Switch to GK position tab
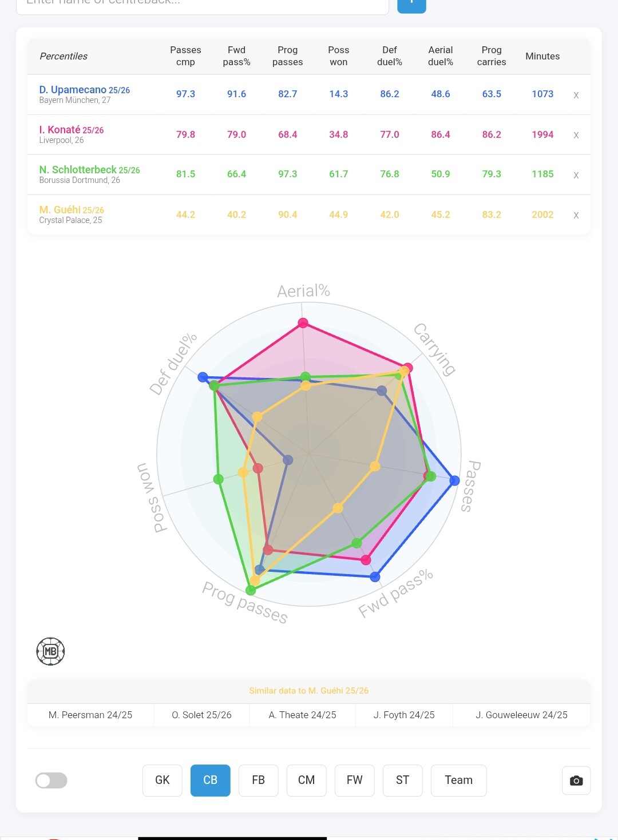The width and height of the screenshot is (618, 840). [x=163, y=781]
